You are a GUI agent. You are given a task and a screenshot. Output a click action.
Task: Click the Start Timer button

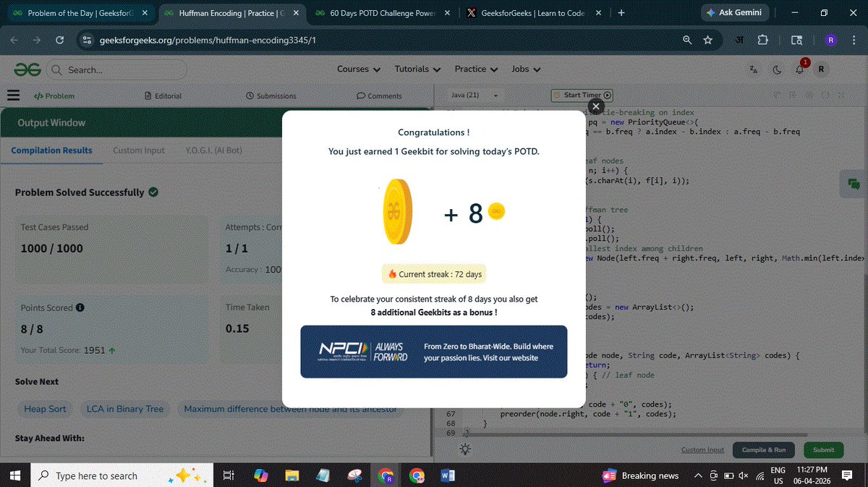(x=582, y=95)
